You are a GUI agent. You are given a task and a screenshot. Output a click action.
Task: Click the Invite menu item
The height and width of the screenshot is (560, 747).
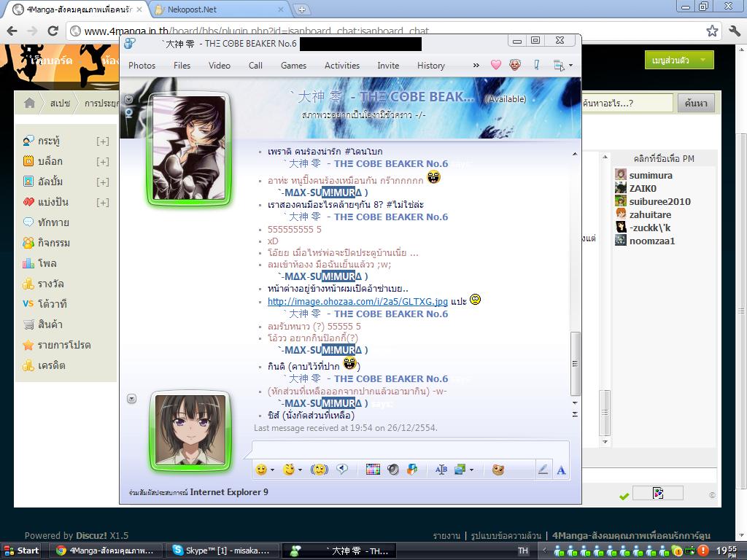point(388,65)
